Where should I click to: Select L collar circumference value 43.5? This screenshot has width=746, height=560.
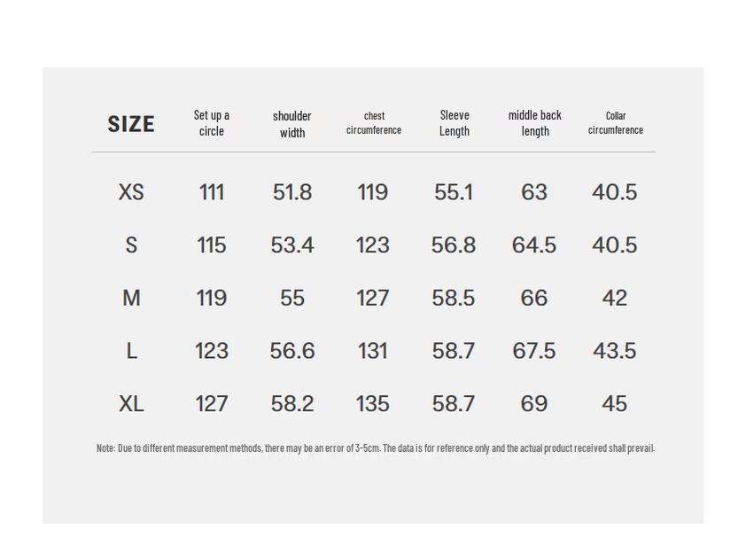(615, 352)
